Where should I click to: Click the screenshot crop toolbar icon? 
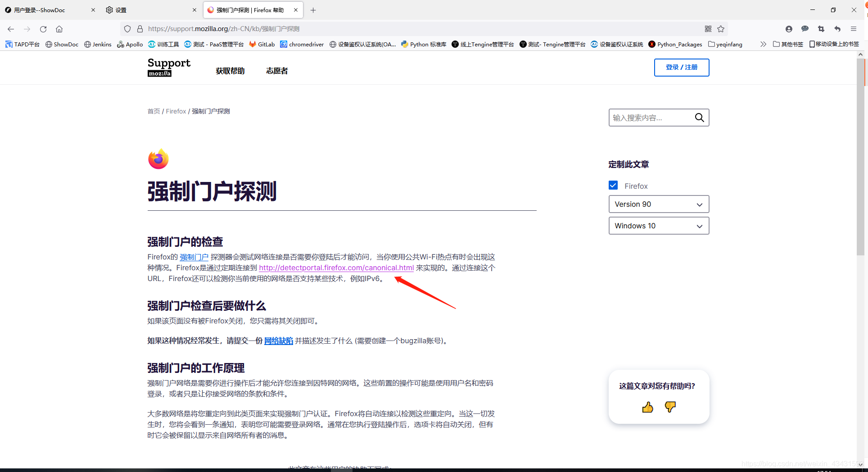[x=821, y=29]
